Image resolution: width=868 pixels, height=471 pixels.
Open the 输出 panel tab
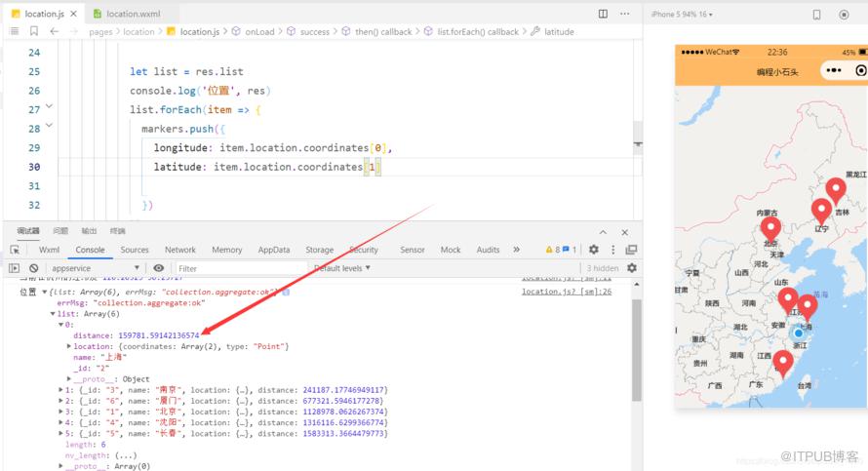[89, 231]
